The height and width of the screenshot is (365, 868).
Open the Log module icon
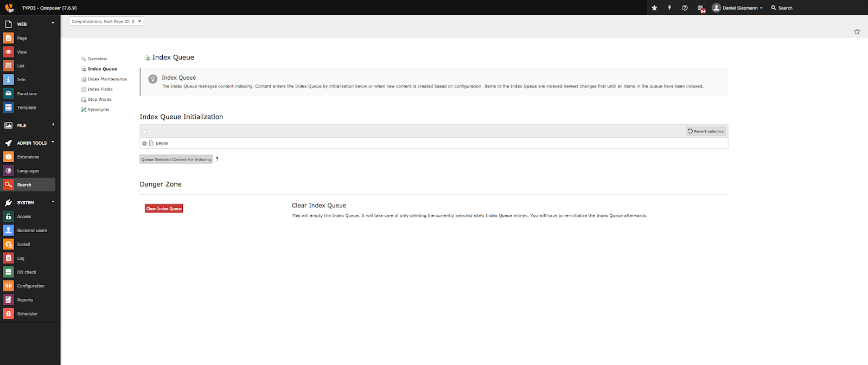point(8,258)
